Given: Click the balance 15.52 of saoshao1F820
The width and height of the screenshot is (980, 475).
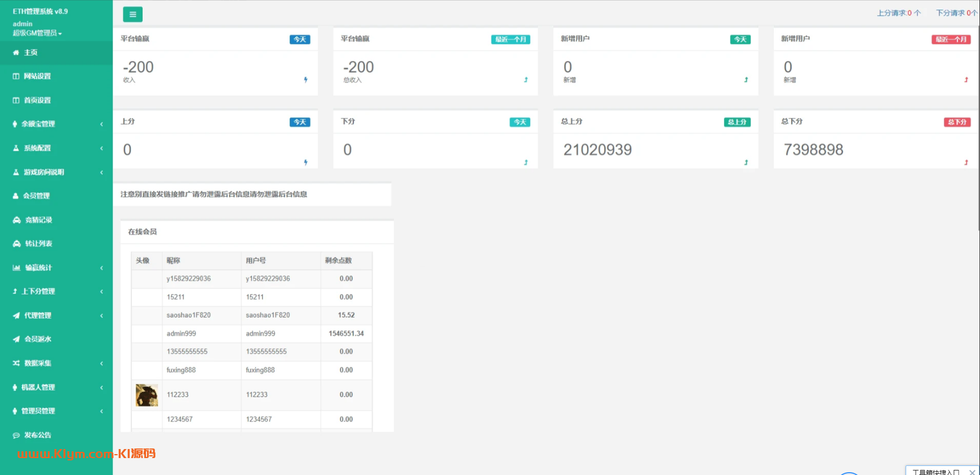Looking at the screenshot, I should (346, 315).
